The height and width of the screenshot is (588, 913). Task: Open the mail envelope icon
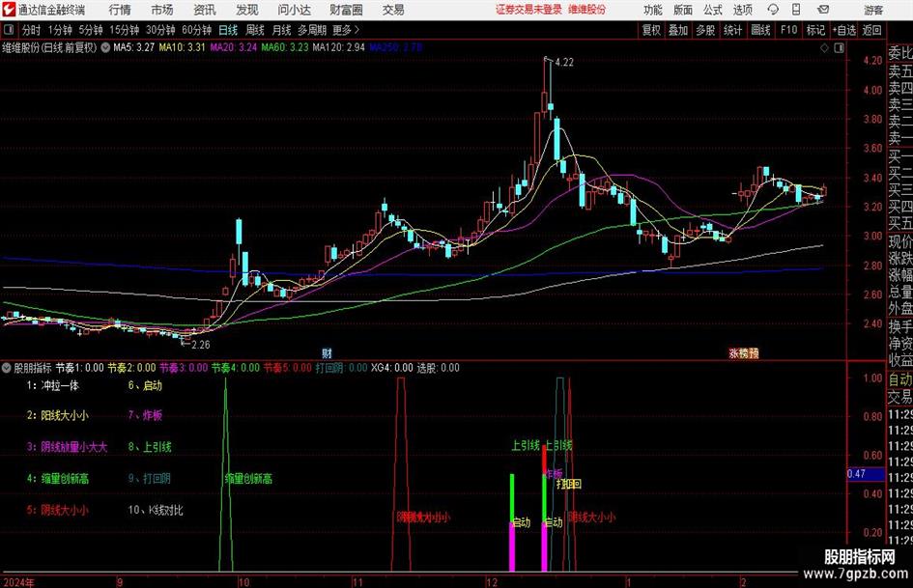point(823,10)
